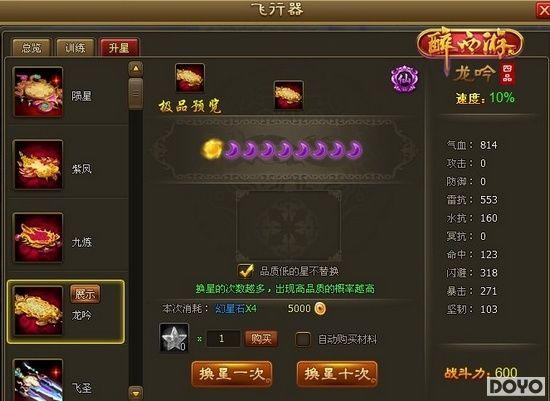This screenshot has width=550, height=401.
Task: Open the 升星 tab
Action: [119, 47]
